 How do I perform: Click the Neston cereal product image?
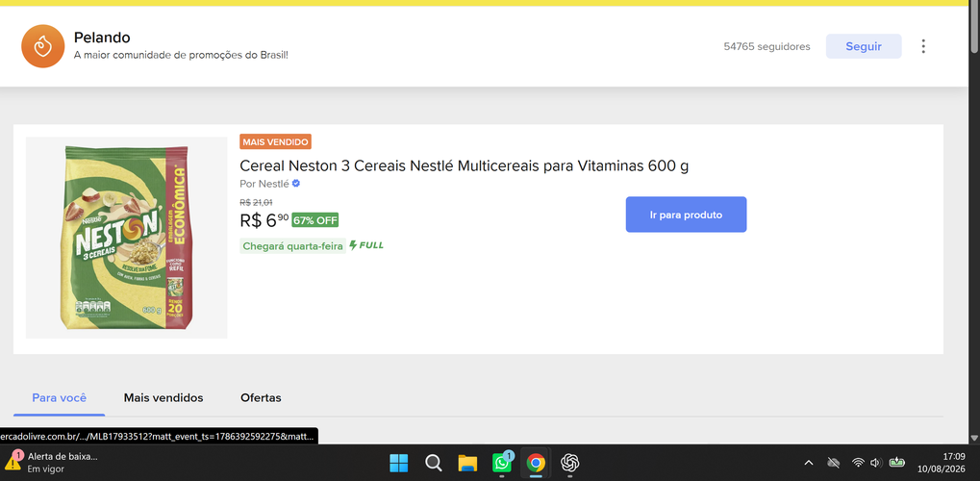126,238
